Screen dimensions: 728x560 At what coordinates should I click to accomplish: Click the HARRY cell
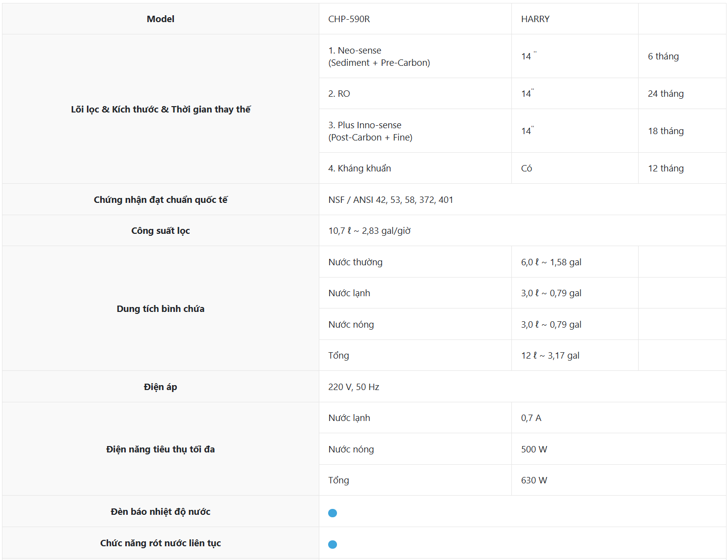pos(535,19)
